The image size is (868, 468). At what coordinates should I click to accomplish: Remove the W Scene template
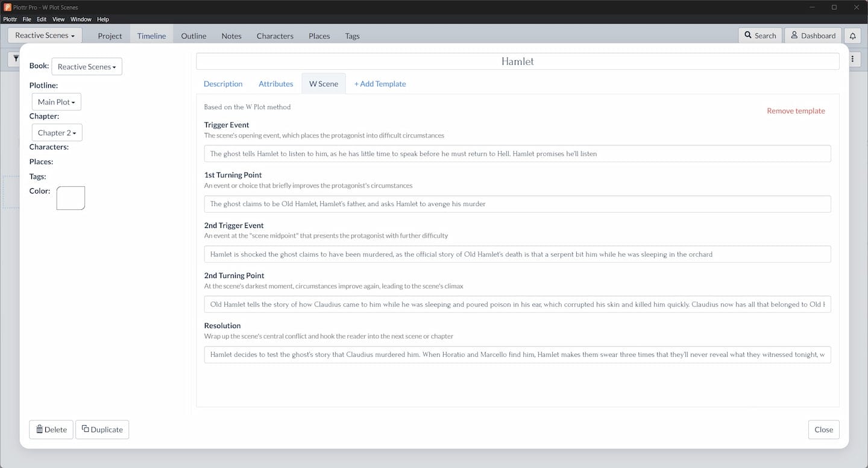tap(796, 111)
